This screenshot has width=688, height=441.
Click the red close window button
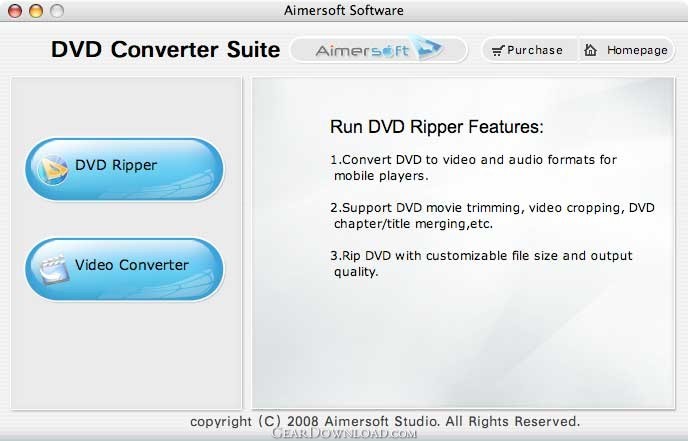pyautogui.click(x=15, y=11)
